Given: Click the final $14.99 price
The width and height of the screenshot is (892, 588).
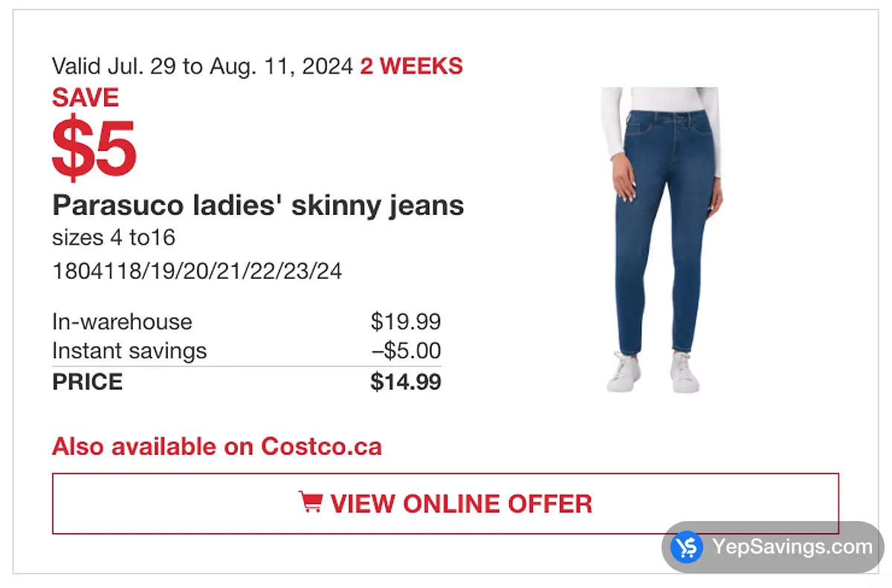Looking at the screenshot, I should pos(406,382).
